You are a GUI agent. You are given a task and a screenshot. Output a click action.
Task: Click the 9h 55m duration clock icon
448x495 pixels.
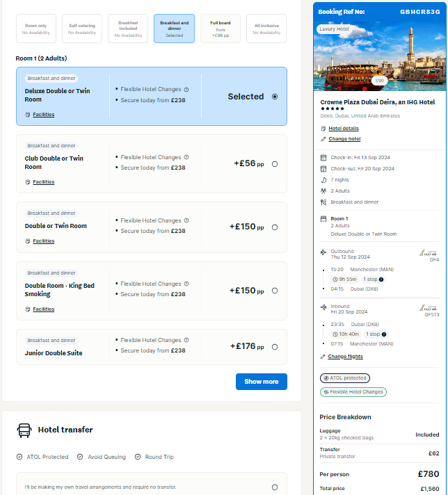tap(335, 279)
